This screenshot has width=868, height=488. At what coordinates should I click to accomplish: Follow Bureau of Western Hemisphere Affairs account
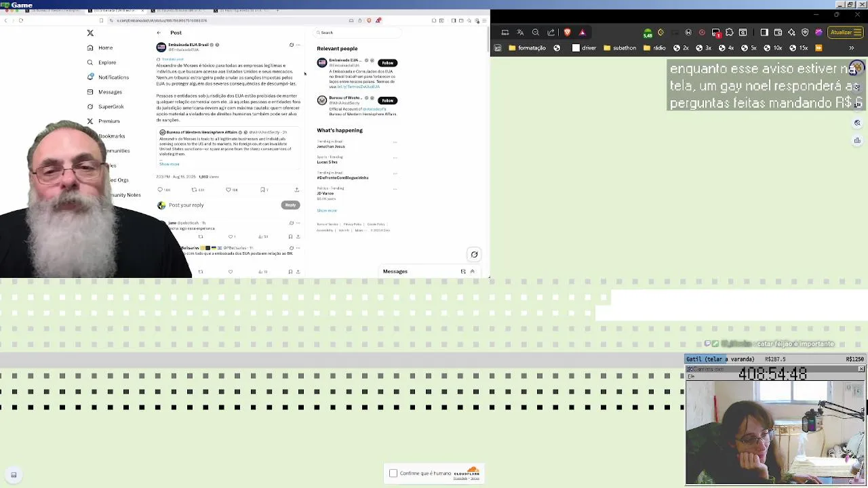tap(387, 100)
